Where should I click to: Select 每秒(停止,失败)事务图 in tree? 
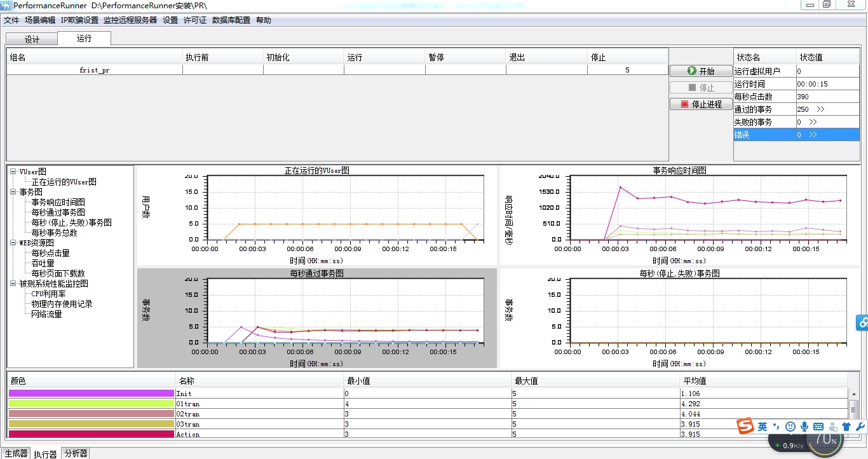pyautogui.click(x=72, y=223)
